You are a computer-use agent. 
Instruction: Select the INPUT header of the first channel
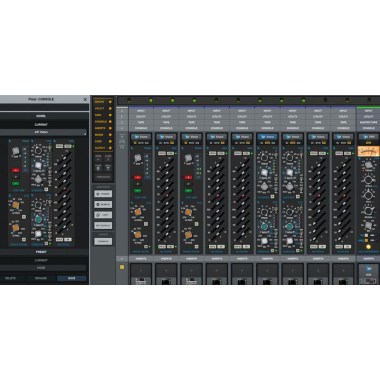click(141, 111)
